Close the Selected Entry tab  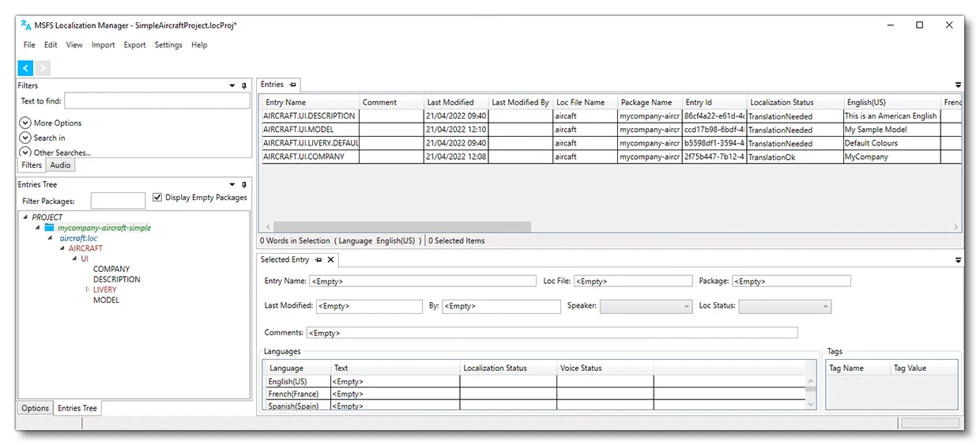coord(331,259)
